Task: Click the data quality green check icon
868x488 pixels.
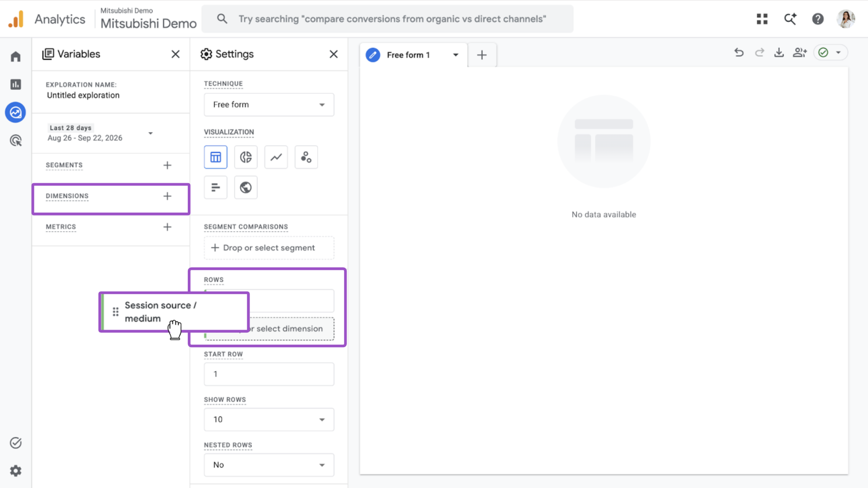Action: (x=823, y=53)
